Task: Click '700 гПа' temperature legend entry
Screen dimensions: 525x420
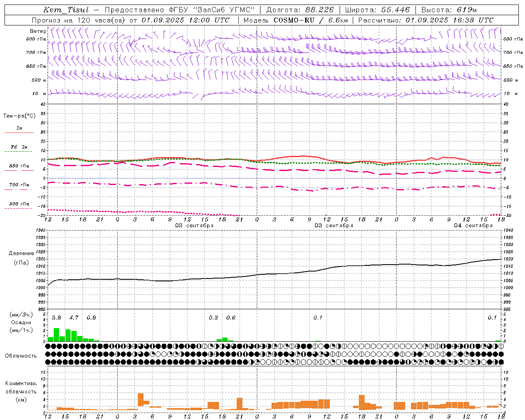Action: pos(19,185)
